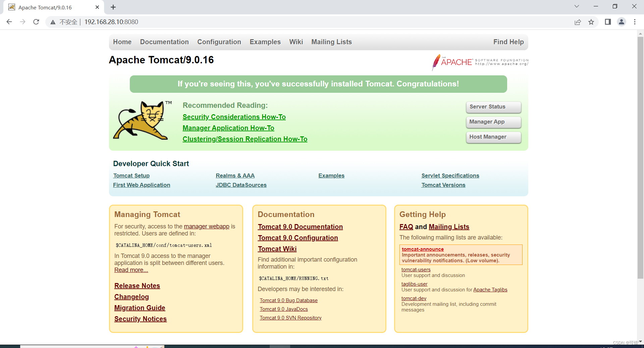The height and width of the screenshot is (348, 644).
Task: Click Find Help in the navigation bar
Action: (x=508, y=42)
